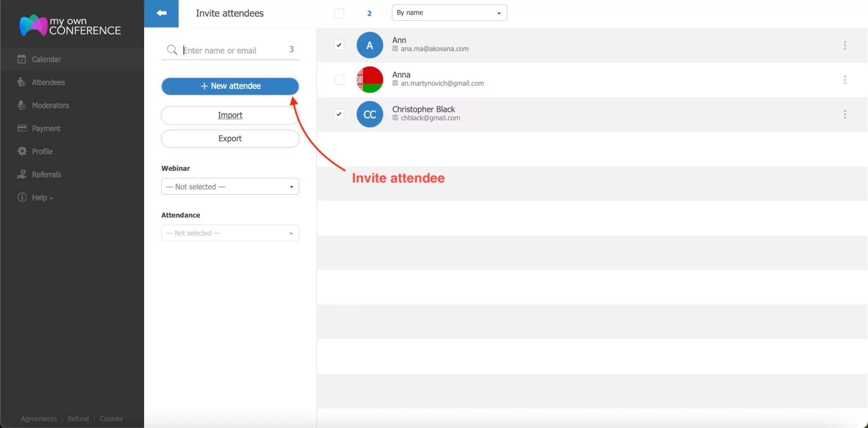Uncheck the checkbox next to Ann
The height and width of the screenshot is (428, 868).
[339, 45]
